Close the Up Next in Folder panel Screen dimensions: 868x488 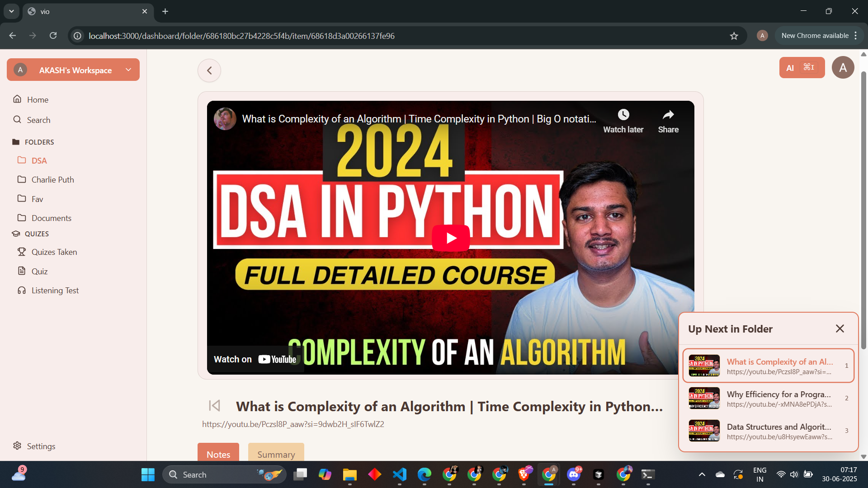pos(840,329)
